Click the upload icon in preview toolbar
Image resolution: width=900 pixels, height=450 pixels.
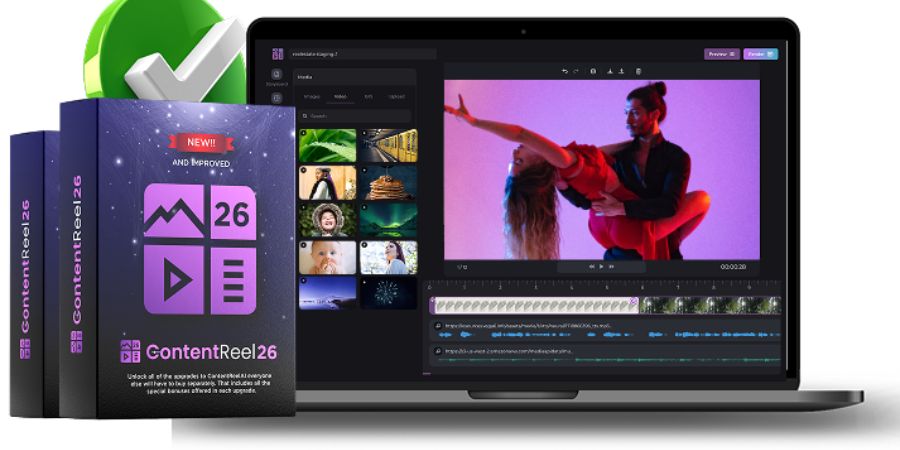pyautogui.click(x=621, y=71)
